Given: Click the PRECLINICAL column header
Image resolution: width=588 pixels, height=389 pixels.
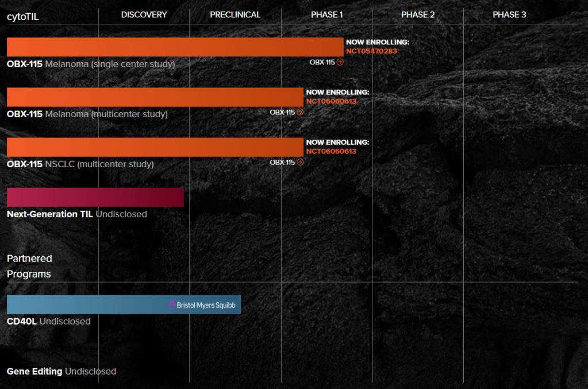Looking at the screenshot, I should pyautogui.click(x=235, y=14).
